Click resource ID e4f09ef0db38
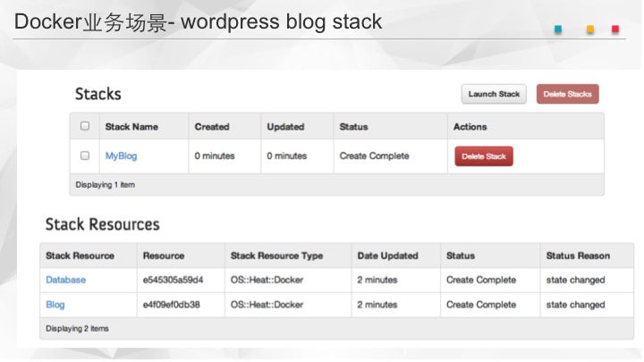Image resolution: width=644 pixels, height=362 pixels. (173, 305)
